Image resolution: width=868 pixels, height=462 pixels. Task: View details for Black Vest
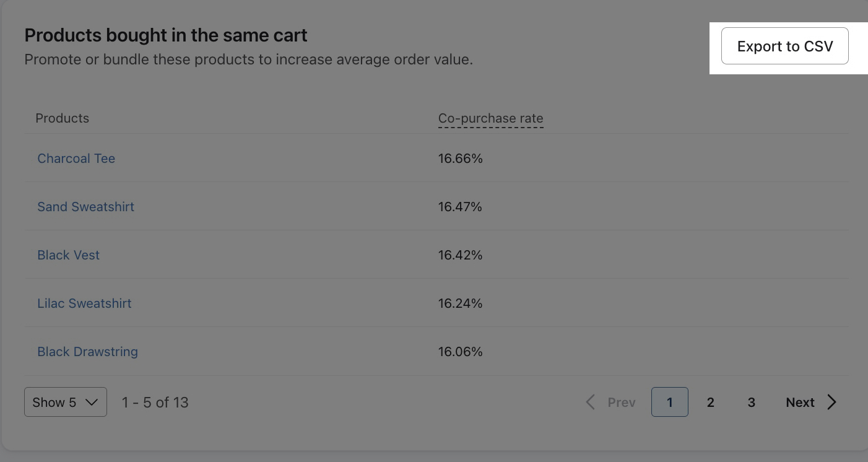(x=68, y=255)
